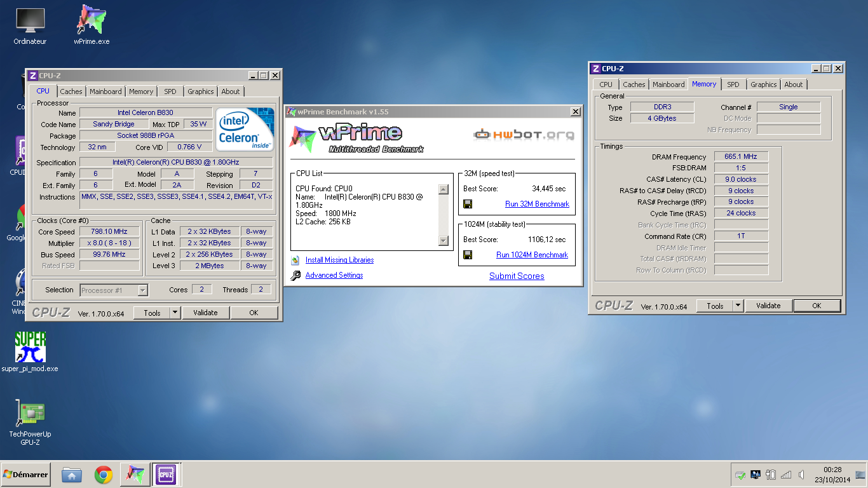Click the Submit Scores link
This screenshot has height=488, width=868.
[517, 276]
